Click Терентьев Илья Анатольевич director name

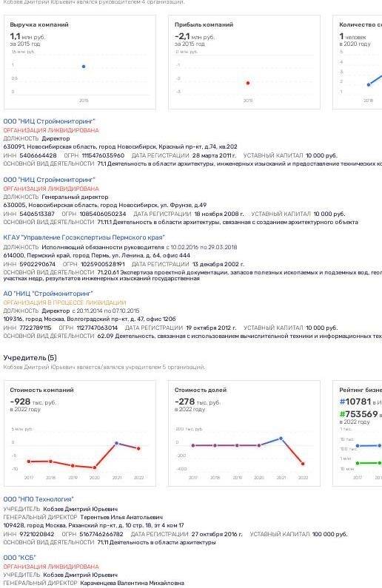click(121, 518)
